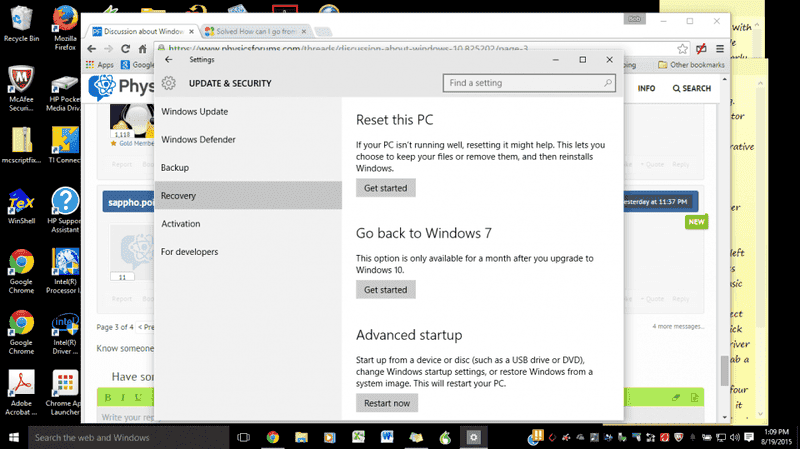Select the WinShell desktop icon
Image resolution: width=800 pixels, height=449 pixels.
click(21, 207)
